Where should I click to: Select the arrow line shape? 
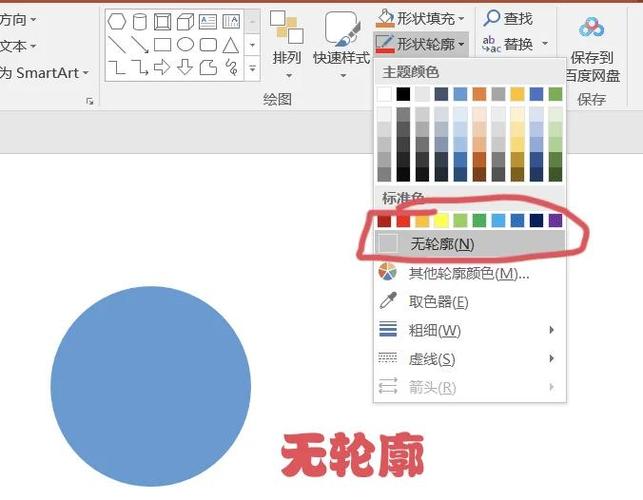[140, 44]
